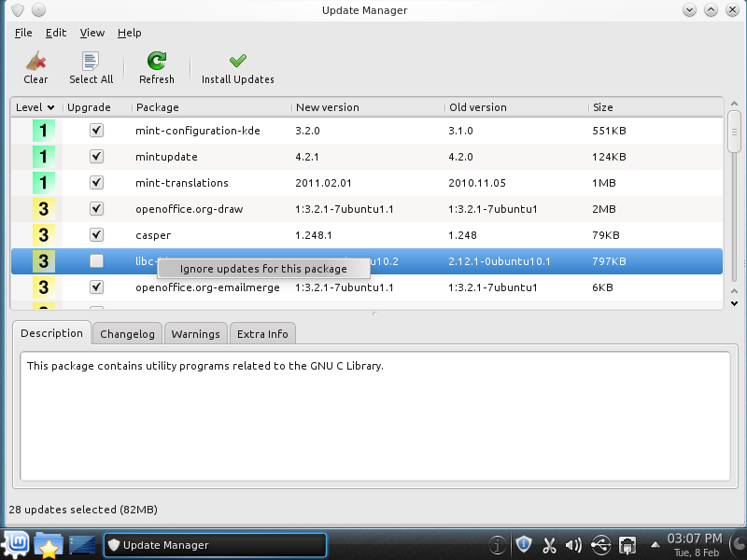Image resolution: width=747 pixels, height=560 pixels.
Task: Switch to the Warnings tab
Action: click(x=196, y=334)
